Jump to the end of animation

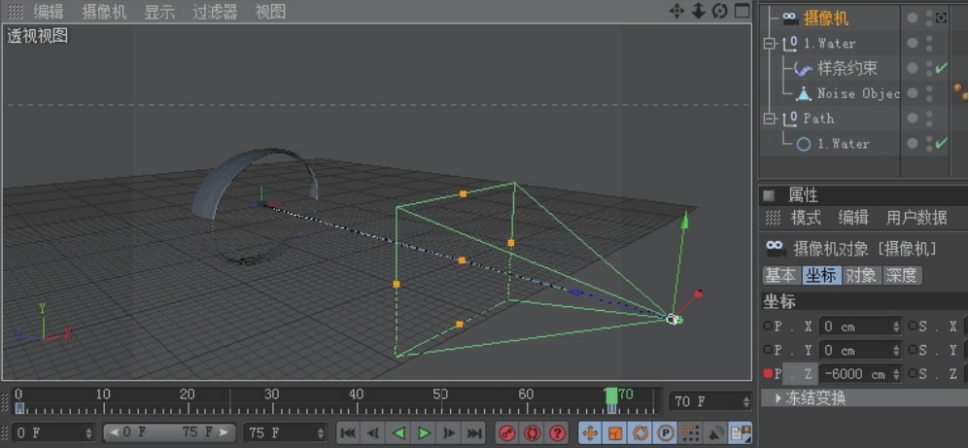tap(475, 433)
